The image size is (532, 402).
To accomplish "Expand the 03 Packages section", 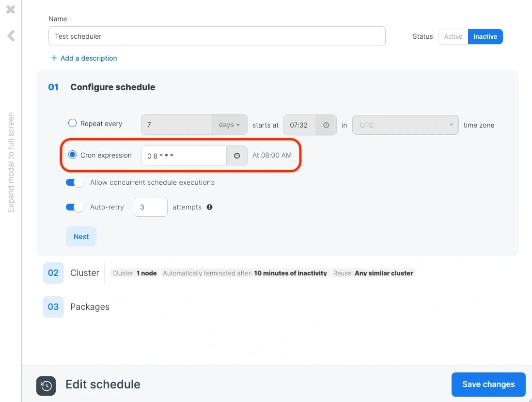I will [77, 307].
